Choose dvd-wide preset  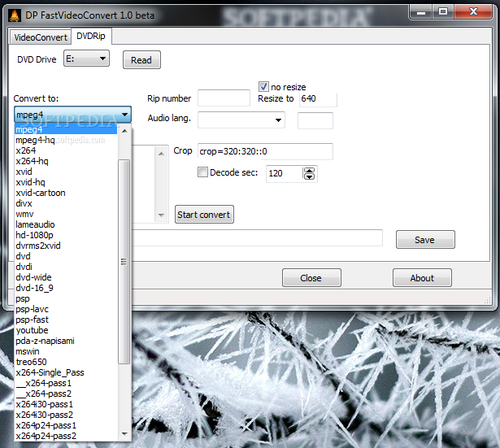pos(66,277)
